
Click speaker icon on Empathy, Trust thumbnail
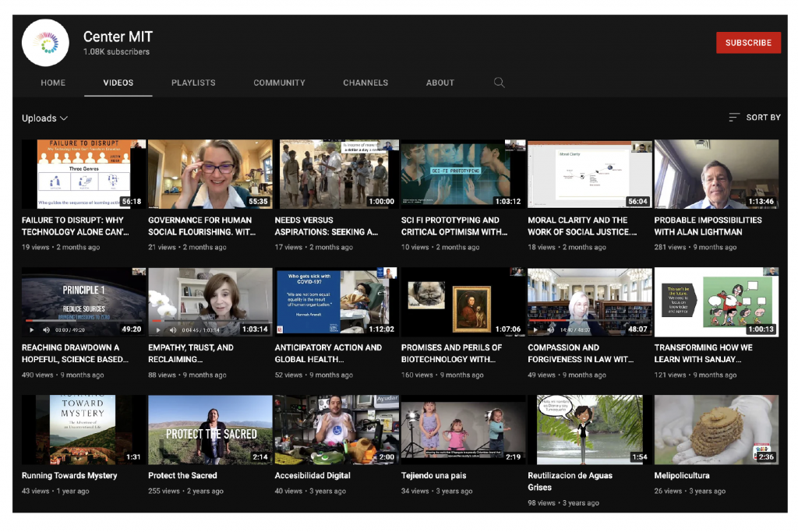click(172, 330)
